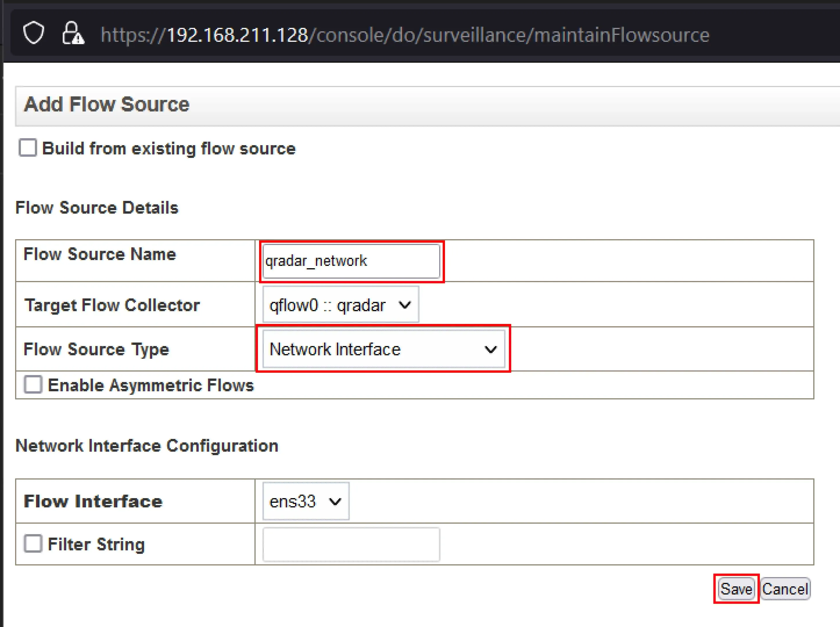Cancel adding the flow source
840x627 pixels.
point(785,589)
